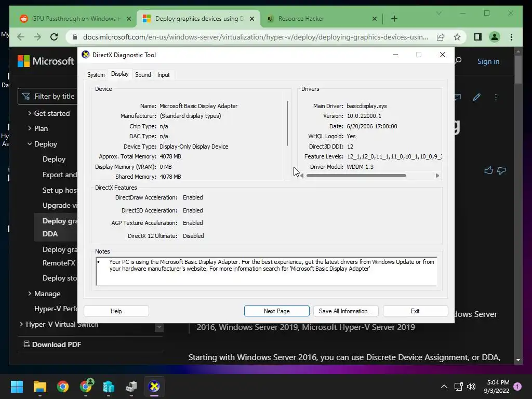Select the Display tab in DirectX Diagnostic Tool

pyautogui.click(x=120, y=74)
